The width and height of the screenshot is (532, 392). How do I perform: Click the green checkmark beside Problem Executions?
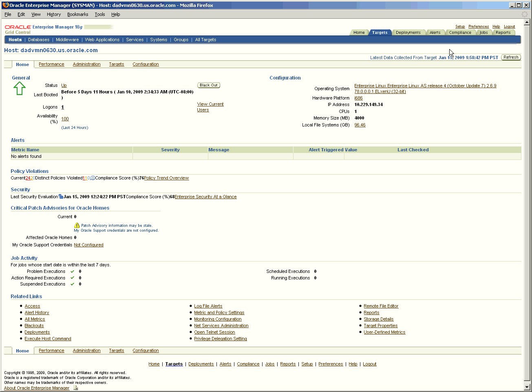point(72,271)
